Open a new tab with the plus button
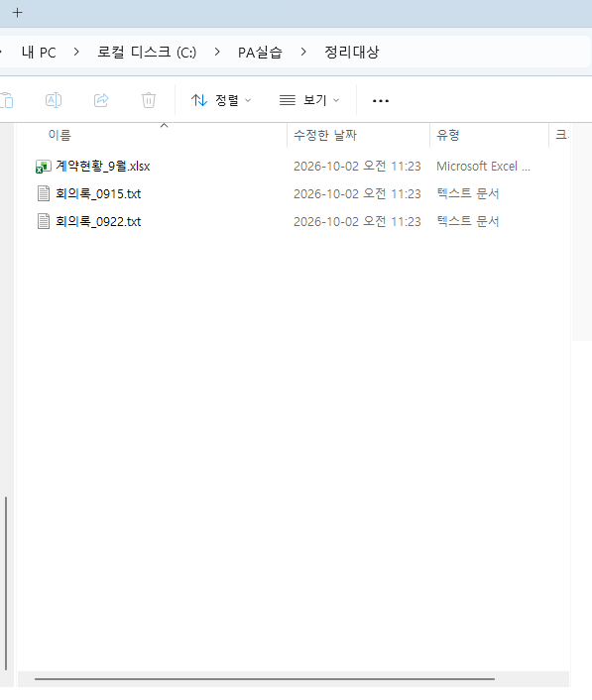This screenshot has height=700, width=592. (18, 13)
